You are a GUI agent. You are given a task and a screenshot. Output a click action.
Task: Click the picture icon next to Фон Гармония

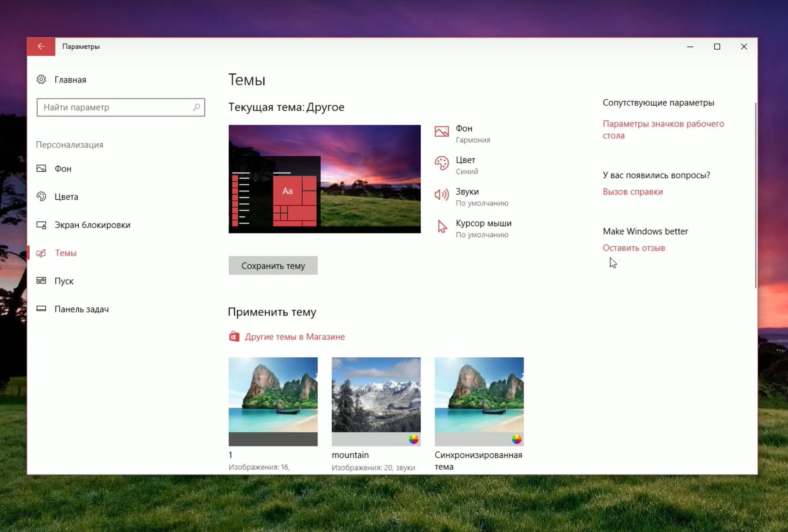(x=441, y=131)
